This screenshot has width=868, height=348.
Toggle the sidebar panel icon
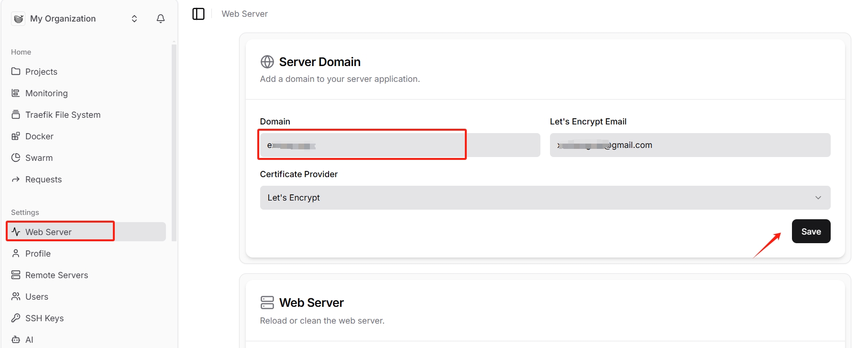tap(198, 14)
